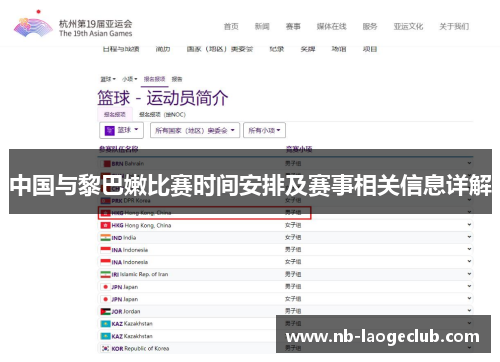Open the 所有国家（地区）奥委会 dropdown
500x362 pixels.
click(195, 130)
